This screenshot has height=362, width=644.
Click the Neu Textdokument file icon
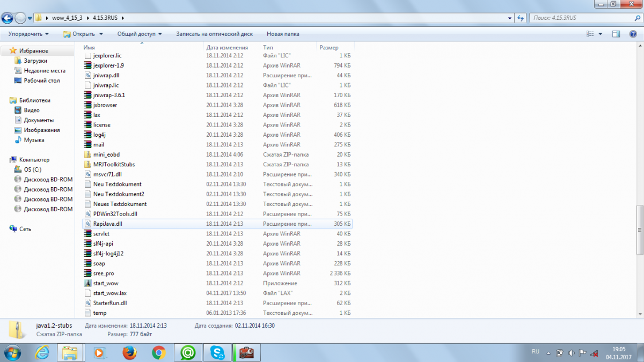(x=88, y=184)
